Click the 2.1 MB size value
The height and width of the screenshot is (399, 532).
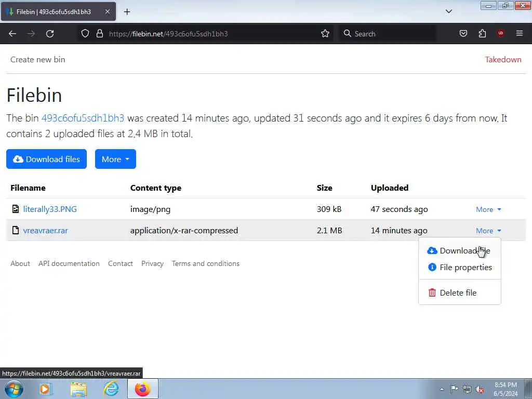click(x=329, y=230)
